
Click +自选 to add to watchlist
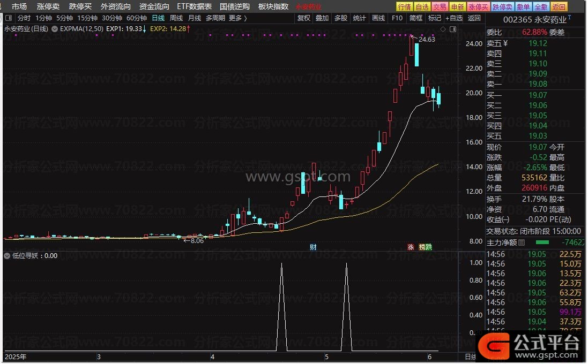(x=454, y=18)
